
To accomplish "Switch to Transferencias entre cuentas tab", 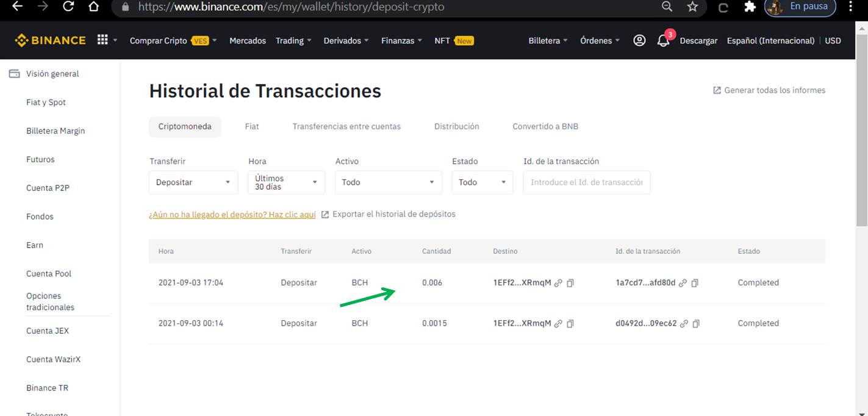I will click(x=346, y=127).
